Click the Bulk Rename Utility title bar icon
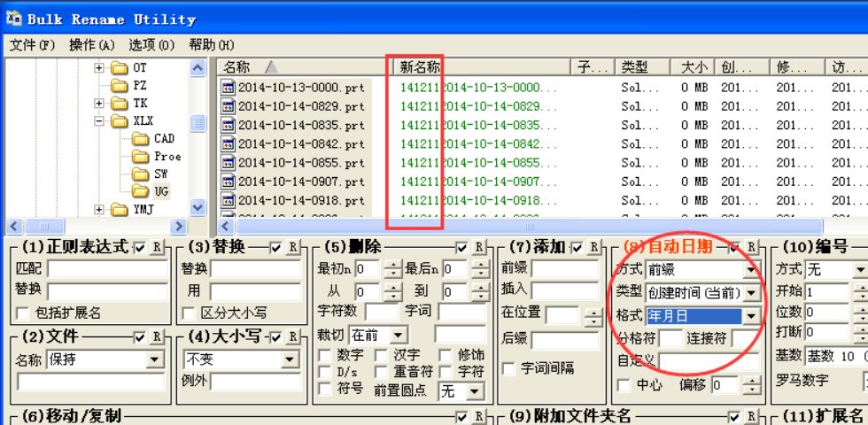868x425 pixels. click(14, 19)
